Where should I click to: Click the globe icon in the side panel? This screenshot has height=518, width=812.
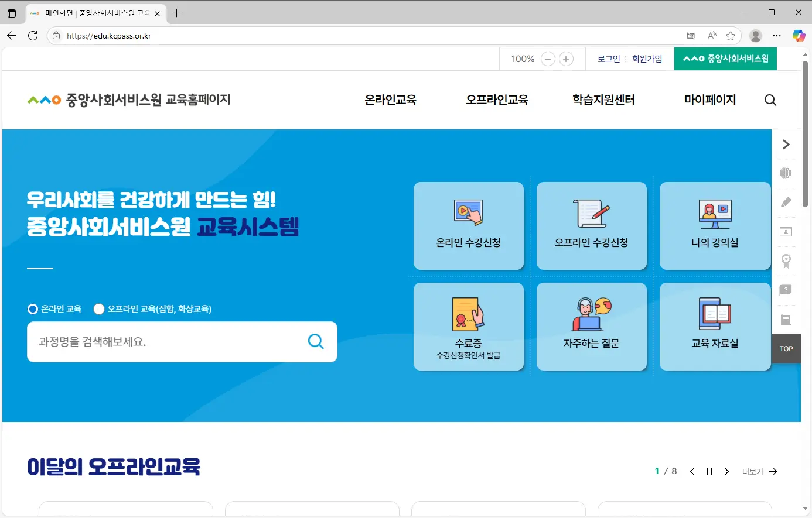tap(786, 173)
